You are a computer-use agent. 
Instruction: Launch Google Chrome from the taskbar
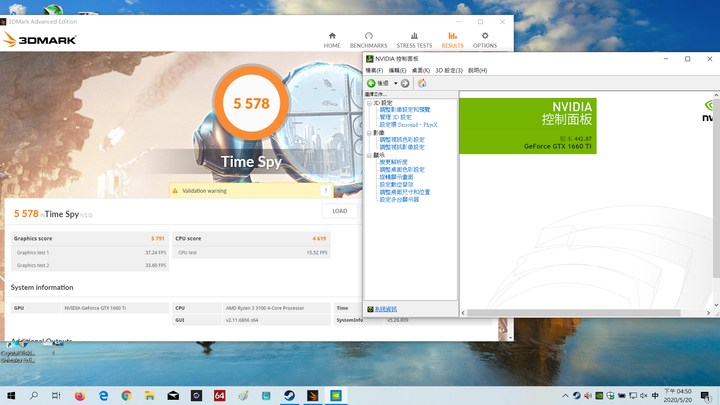pyautogui.click(x=126, y=395)
